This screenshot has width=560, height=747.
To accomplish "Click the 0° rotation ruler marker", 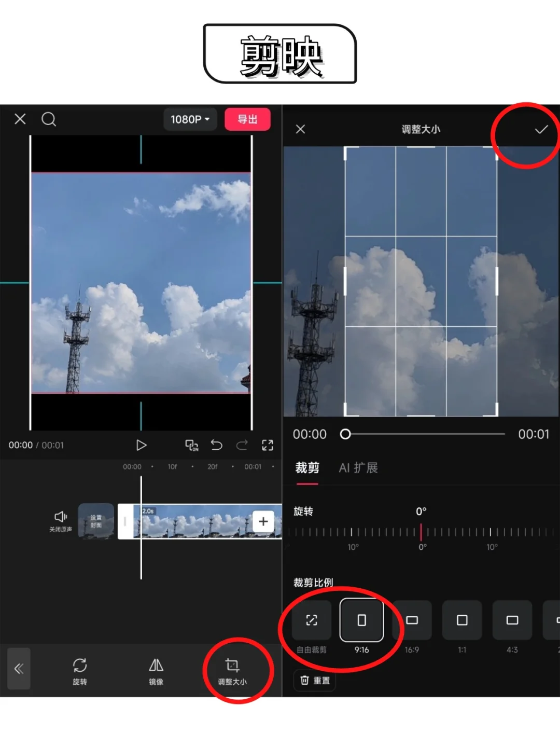I will pos(421,532).
